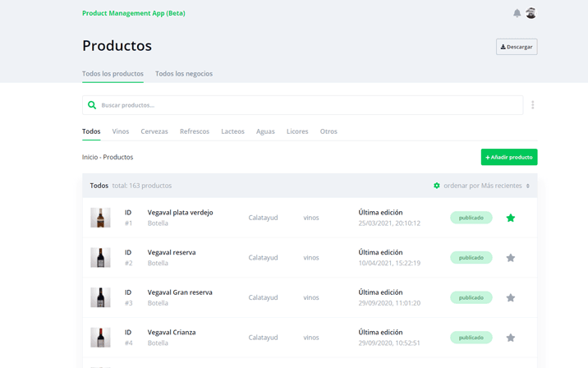Open the Vegaval Gran reserva bottle thumbnail
The image size is (588, 368).
pyautogui.click(x=100, y=297)
